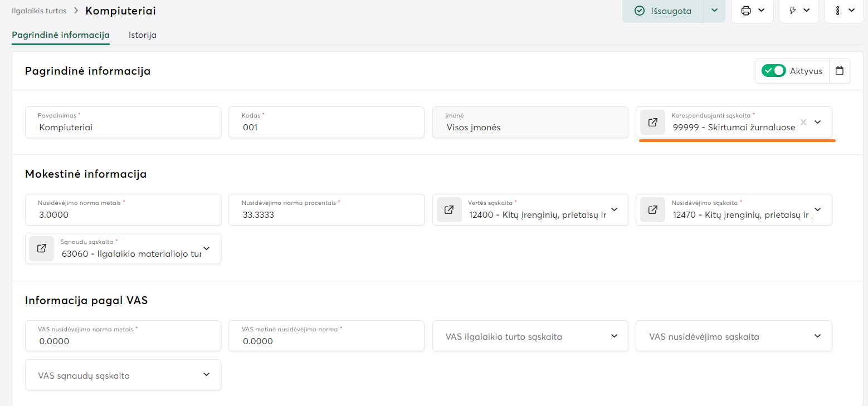Viewport: 868px width, 406px height.
Task: Switch to the Istorija tab
Action: [143, 35]
